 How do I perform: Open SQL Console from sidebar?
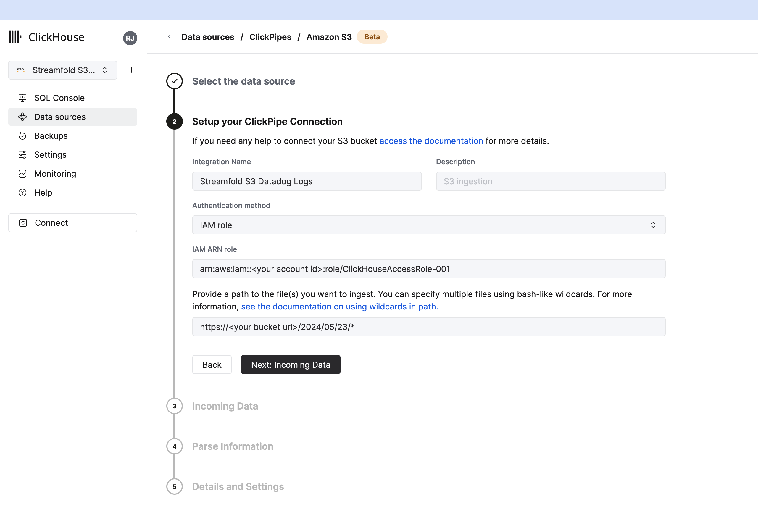[72, 98]
